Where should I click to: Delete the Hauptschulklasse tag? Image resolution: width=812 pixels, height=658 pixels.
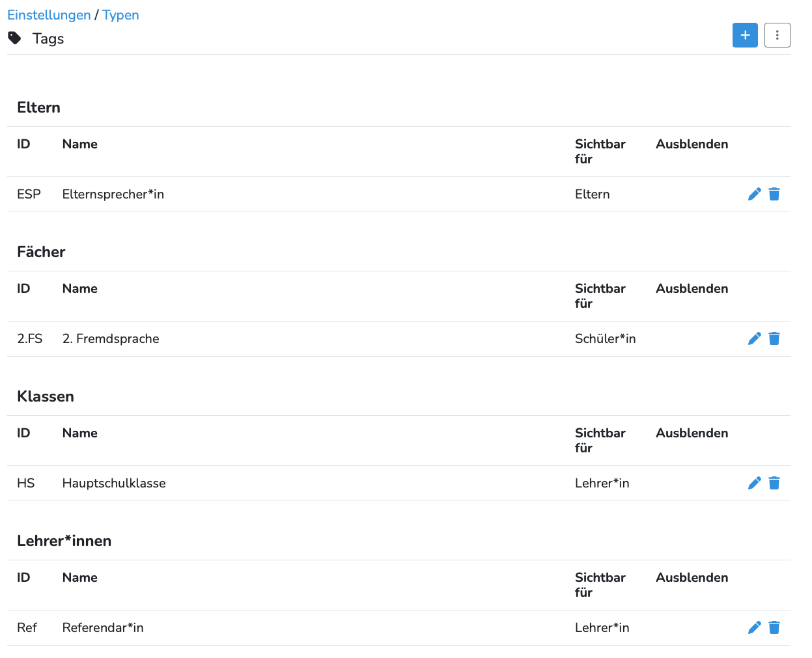774,483
